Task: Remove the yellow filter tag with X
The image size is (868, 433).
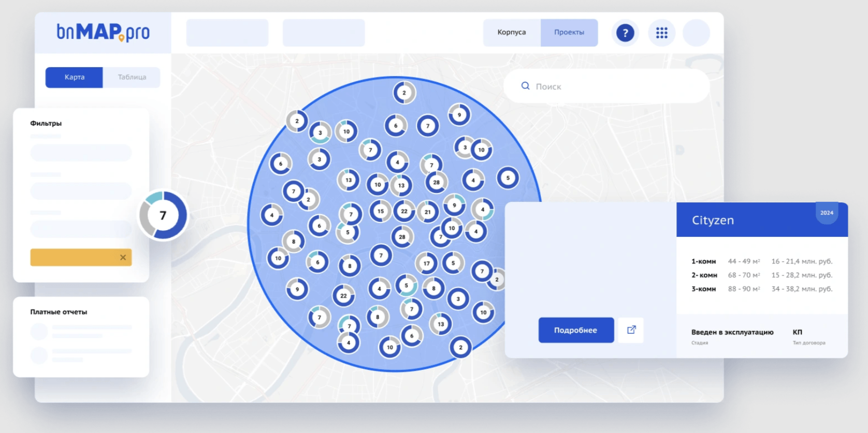Action: 123,257
